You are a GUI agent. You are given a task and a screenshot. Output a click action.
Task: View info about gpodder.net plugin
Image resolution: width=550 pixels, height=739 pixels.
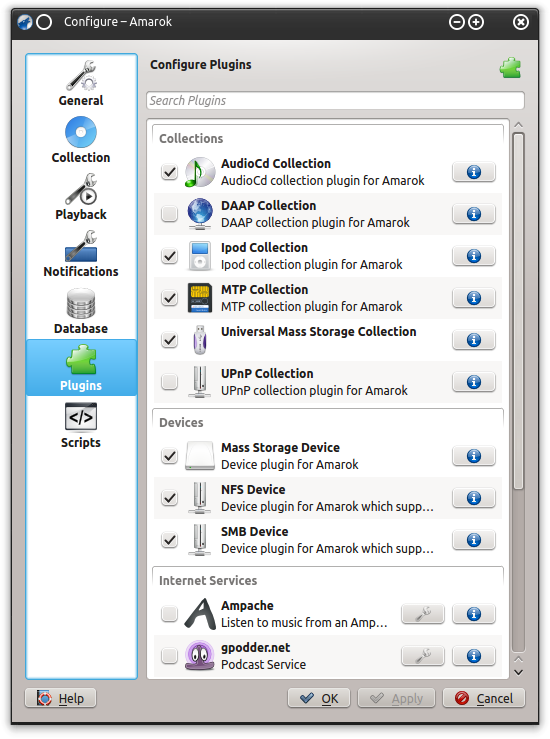pyautogui.click(x=474, y=656)
